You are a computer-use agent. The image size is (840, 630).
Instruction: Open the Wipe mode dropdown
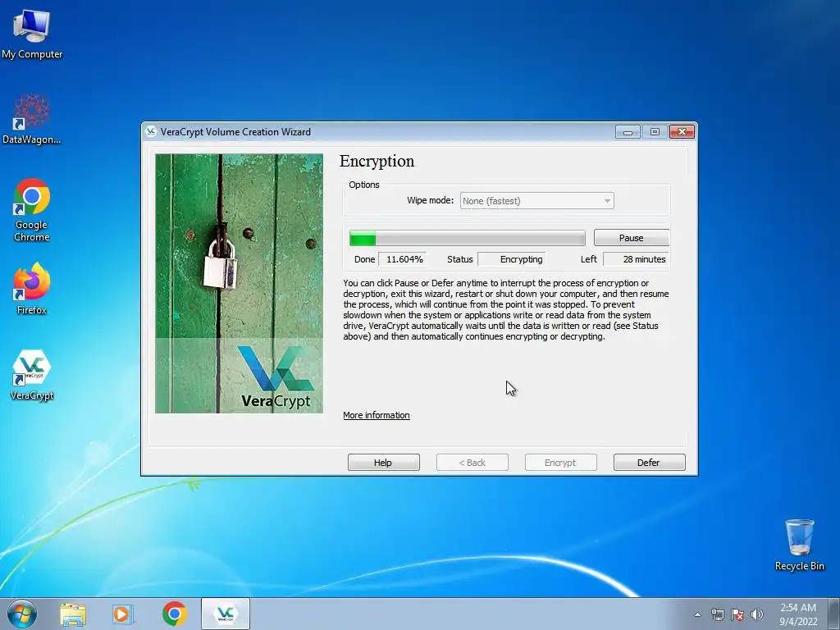click(x=536, y=201)
